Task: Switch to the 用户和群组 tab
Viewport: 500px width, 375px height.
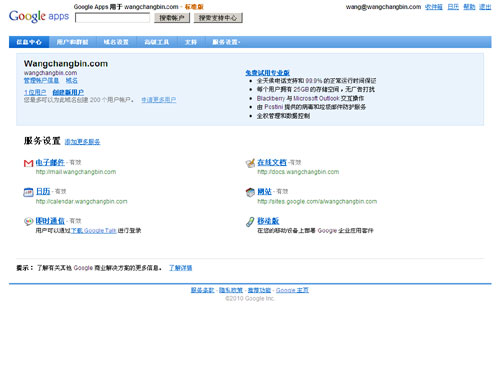Action: click(x=72, y=42)
